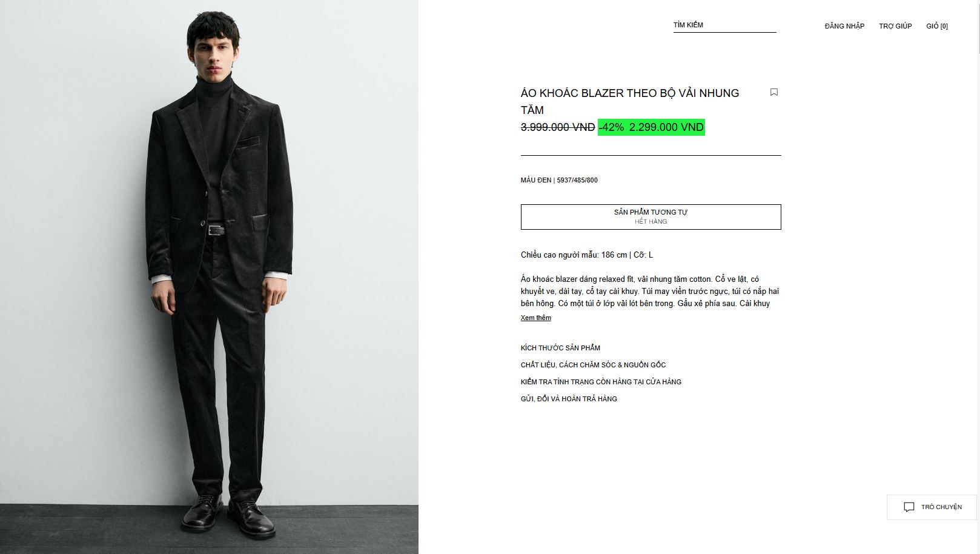
Task: Click the model height and size line
Action: (586, 255)
